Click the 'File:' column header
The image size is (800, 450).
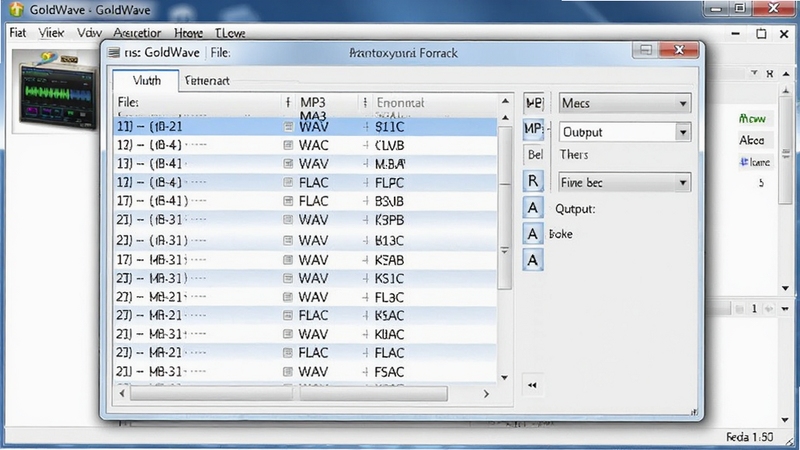click(198, 103)
